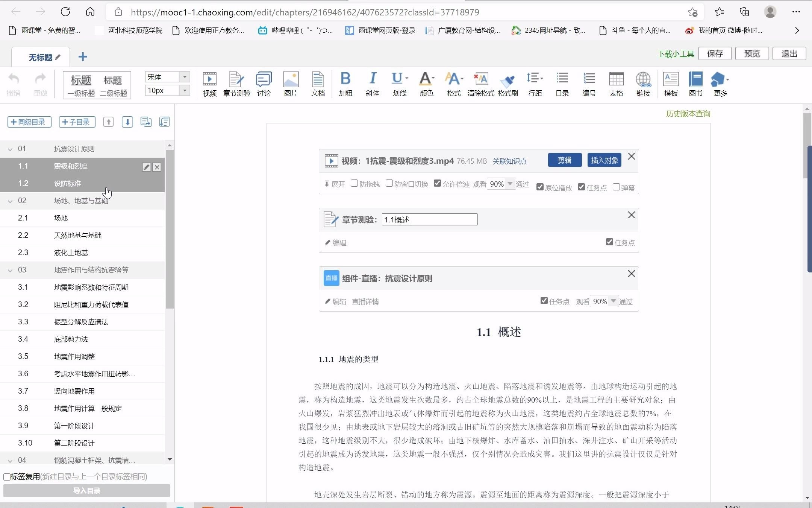This screenshot has width=812, height=508.
Task: Insert a 目录 table of contents
Action: pos(562,84)
